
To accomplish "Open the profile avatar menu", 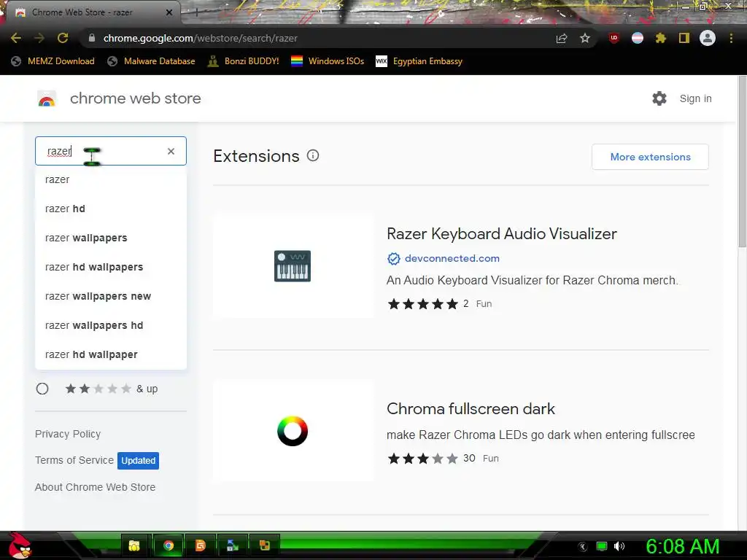I will click(708, 38).
